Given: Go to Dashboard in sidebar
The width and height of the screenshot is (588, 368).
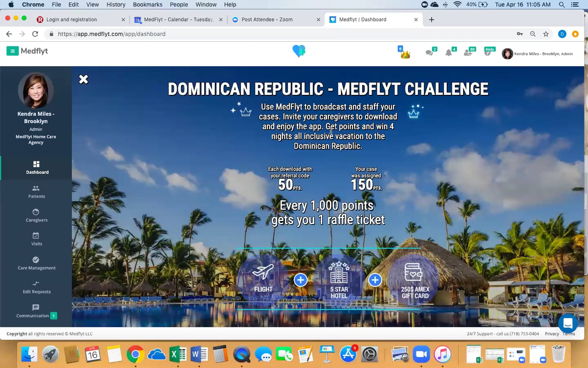Looking at the screenshot, I should coord(37,168).
